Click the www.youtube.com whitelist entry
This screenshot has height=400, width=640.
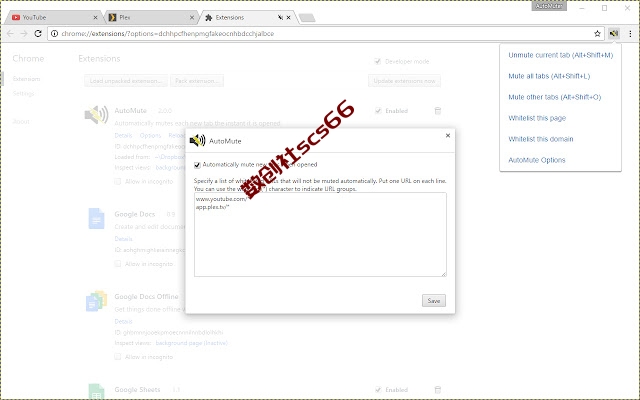point(221,199)
